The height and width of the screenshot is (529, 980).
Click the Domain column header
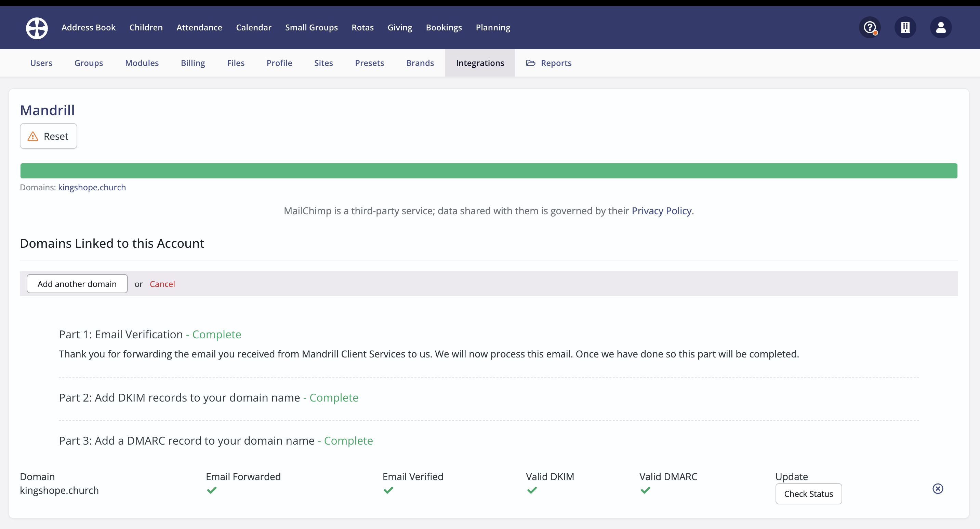pyautogui.click(x=37, y=476)
